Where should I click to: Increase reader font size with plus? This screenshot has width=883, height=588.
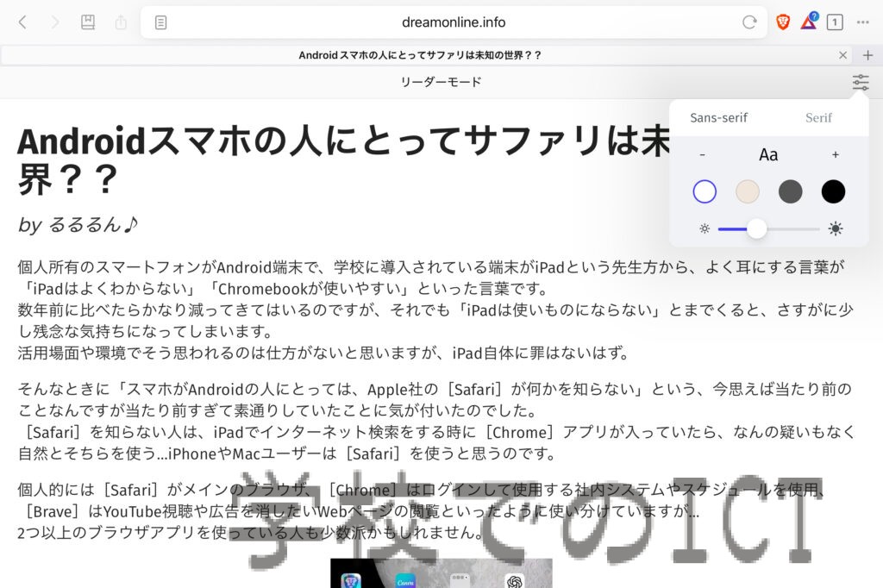coord(835,155)
